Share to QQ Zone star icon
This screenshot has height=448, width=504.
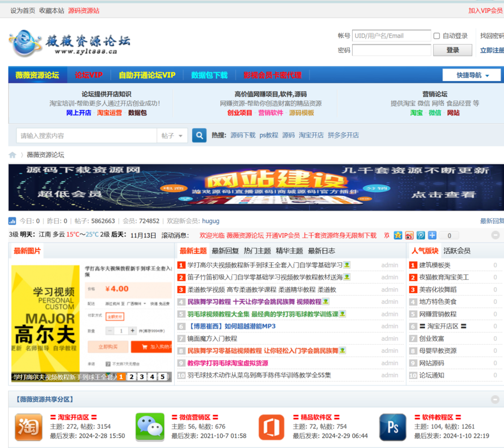(x=398, y=235)
